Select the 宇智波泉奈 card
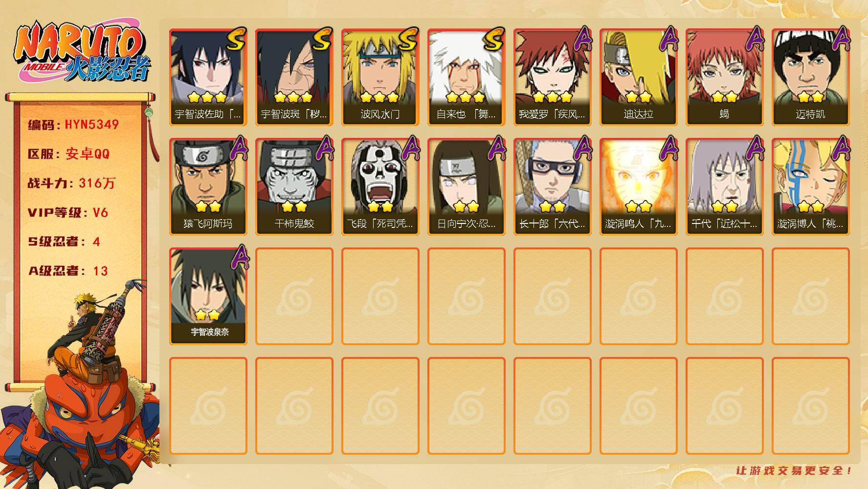Image resolution: width=868 pixels, height=489 pixels. [x=208, y=296]
